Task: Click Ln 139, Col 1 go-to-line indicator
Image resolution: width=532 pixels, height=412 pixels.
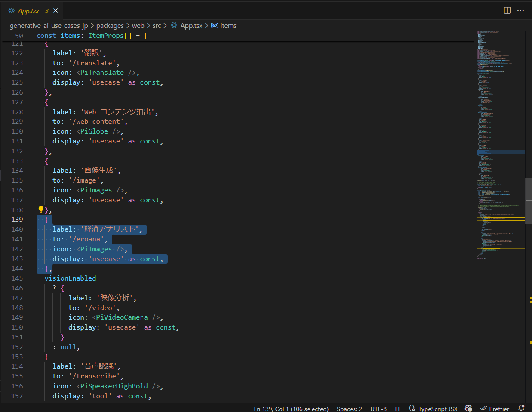Action: (291, 409)
